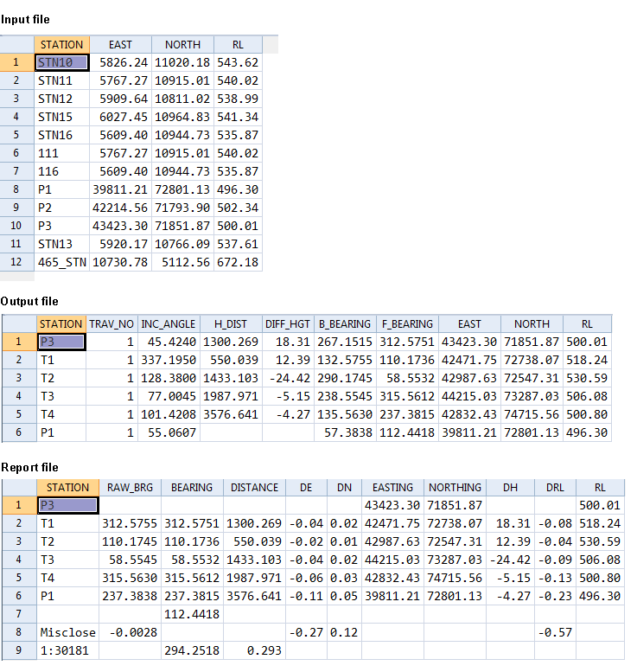The image size is (637, 672).
Task: Click the H_DIST column header
Action: tap(231, 324)
